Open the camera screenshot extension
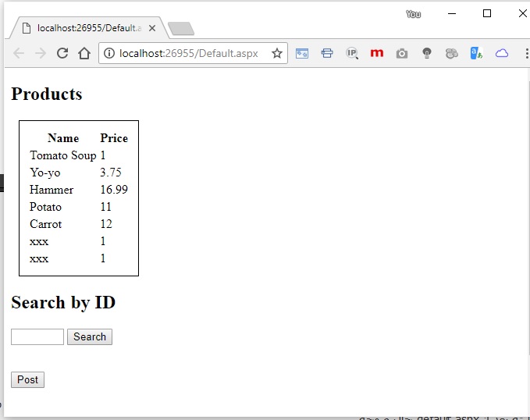Image resolution: width=530 pixels, height=420 pixels. pos(401,53)
